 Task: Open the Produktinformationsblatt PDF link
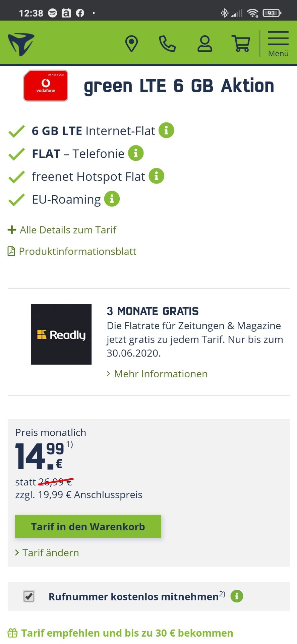pos(72,251)
